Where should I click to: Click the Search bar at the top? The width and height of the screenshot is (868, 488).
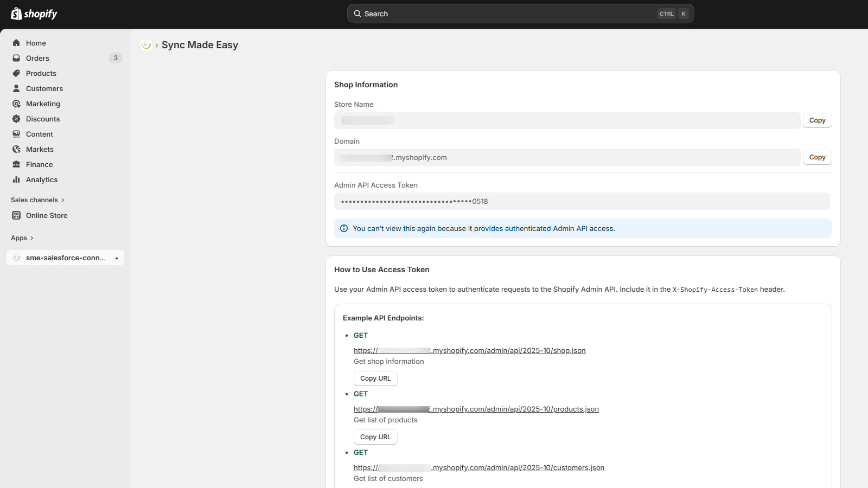pos(520,13)
